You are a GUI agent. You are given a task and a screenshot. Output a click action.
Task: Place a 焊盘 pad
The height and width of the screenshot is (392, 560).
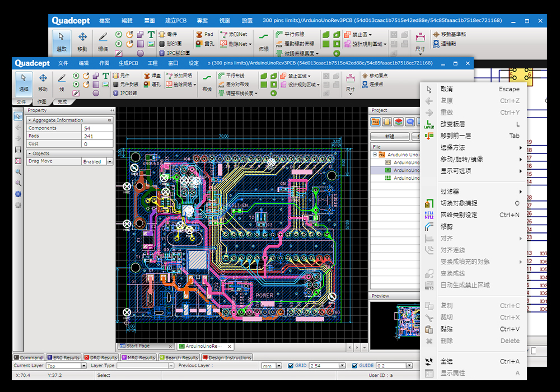tap(152, 76)
